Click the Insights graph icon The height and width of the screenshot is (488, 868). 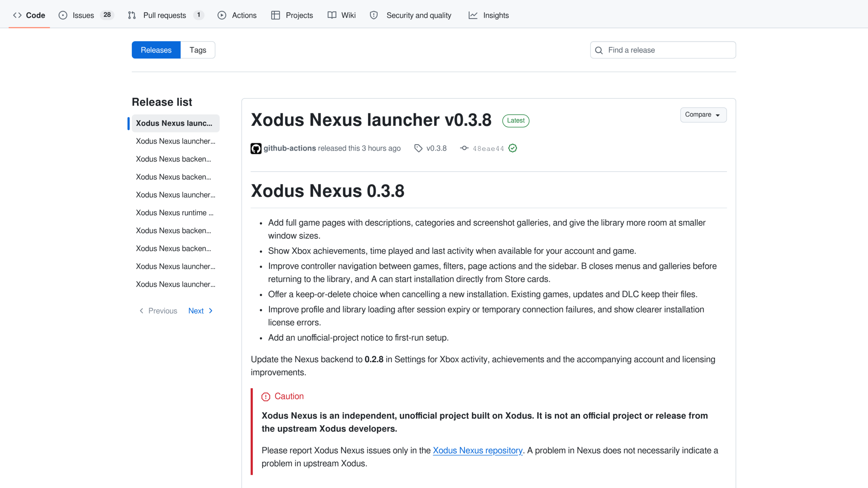pos(473,15)
